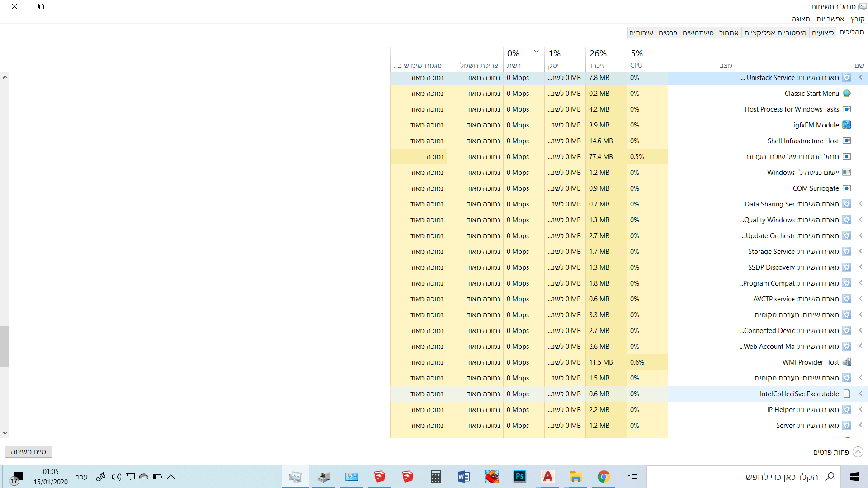This screenshot has height=488, width=868.
Task: Open Microsoft Word from the taskbar
Action: (463, 477)
